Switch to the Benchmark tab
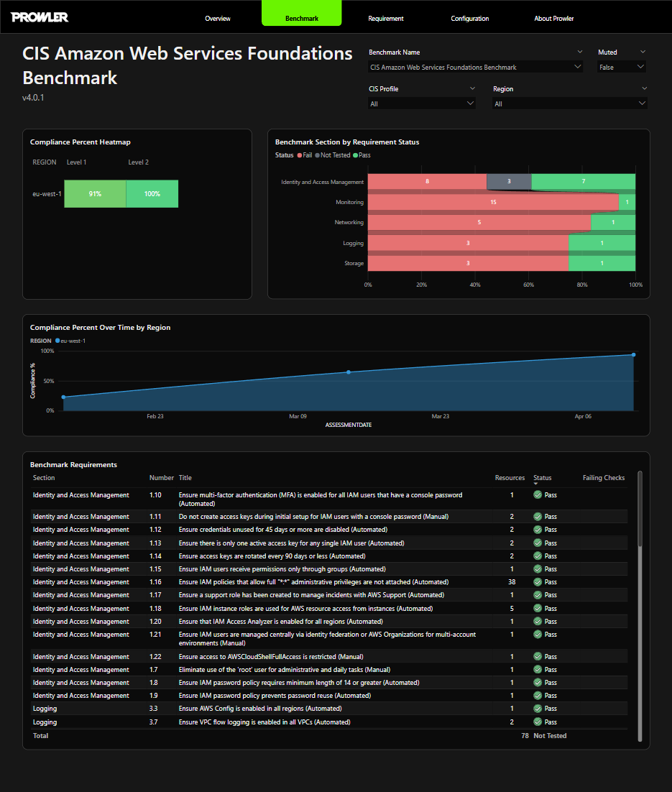Image resolution: width=672 pixels, height=792 pixels. click(x=302, y=13)
